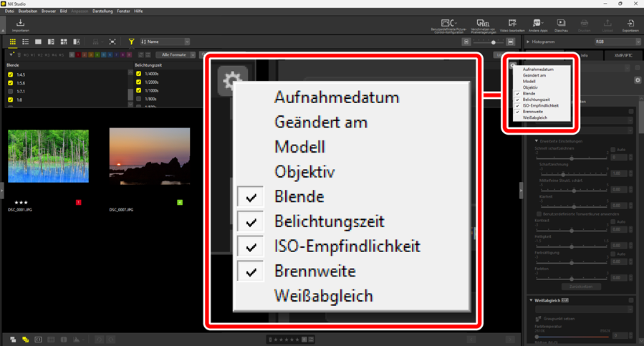
Task: Open the Alle Formate dropdown
Action: [x=177, y=54]
